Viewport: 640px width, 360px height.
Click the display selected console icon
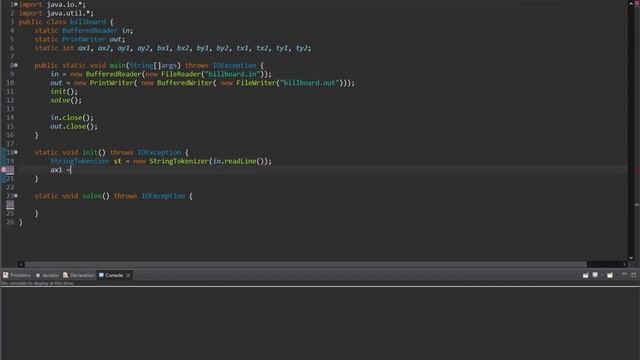(x=595, y=276)
